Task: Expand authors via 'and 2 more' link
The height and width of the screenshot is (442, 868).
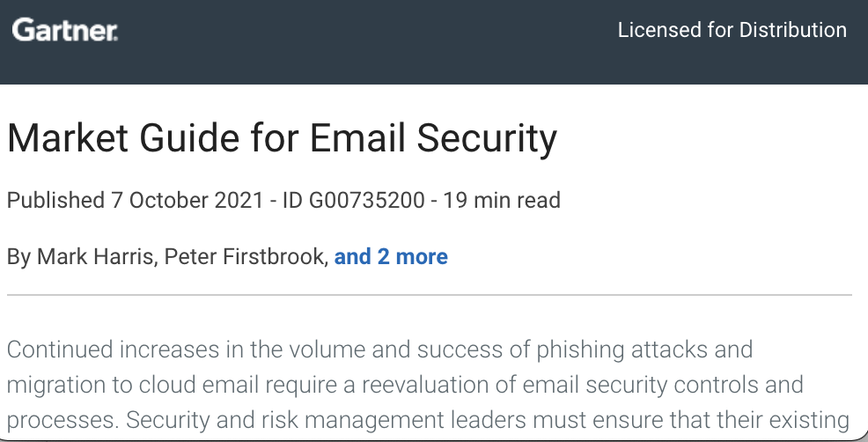Action: [x=391, y=256]
